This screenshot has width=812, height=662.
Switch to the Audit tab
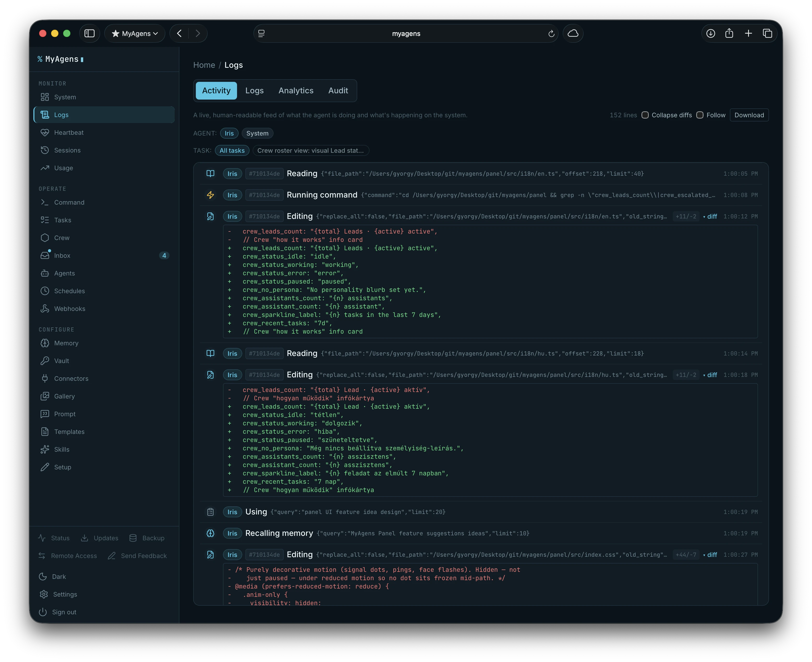[338, 91]
